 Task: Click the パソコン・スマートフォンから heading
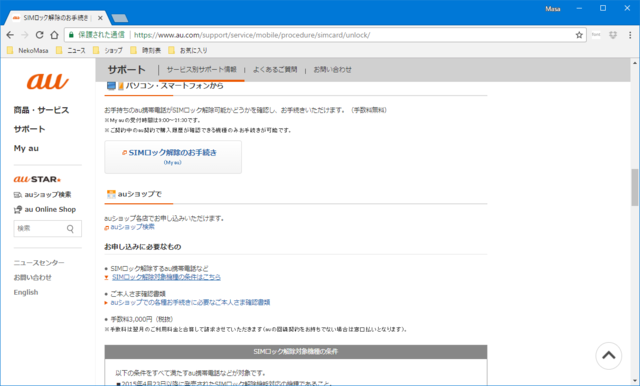174,86
